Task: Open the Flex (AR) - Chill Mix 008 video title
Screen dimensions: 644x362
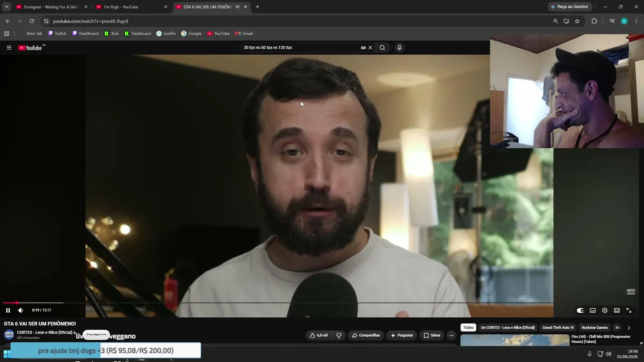Action: [x=601, y=339]
